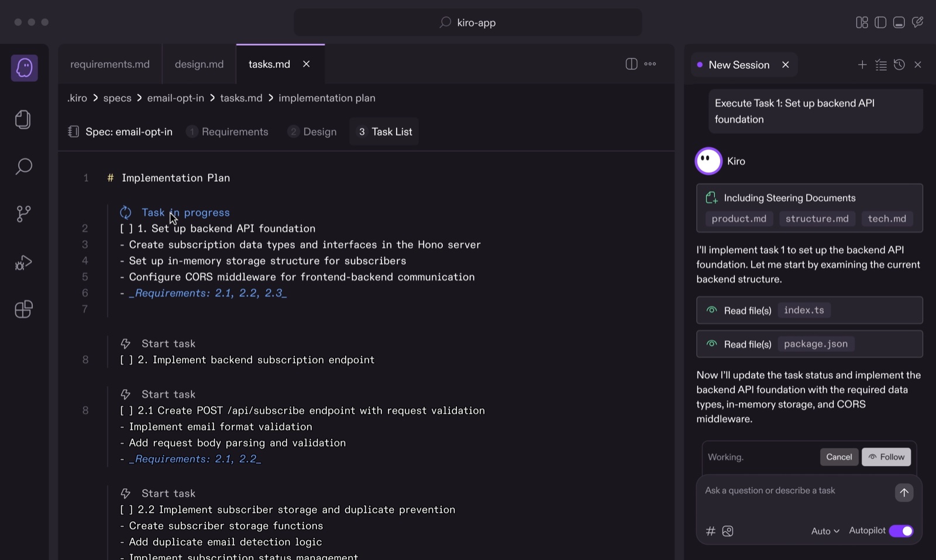Screen dimensions: 936x560
Task: Select the Requirements spec step
Action: [227, 132]
